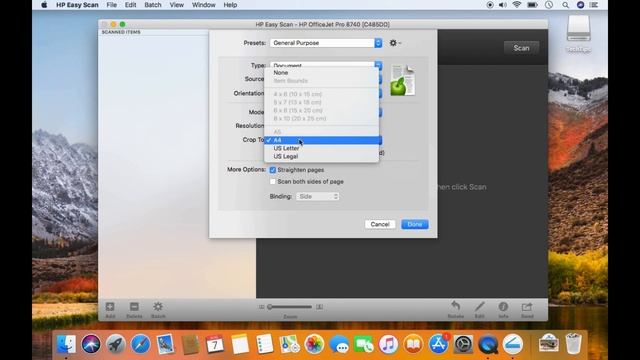Open QuickTime Player in the Dock
Screen dimensions: 640x360
pyautogui.click(x=488, y=344)
